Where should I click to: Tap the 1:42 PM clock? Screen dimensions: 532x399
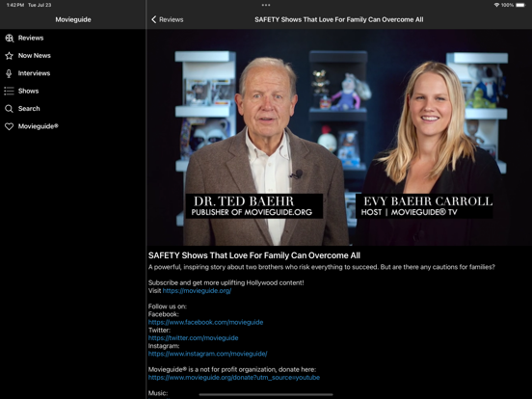tap(15, 5)
